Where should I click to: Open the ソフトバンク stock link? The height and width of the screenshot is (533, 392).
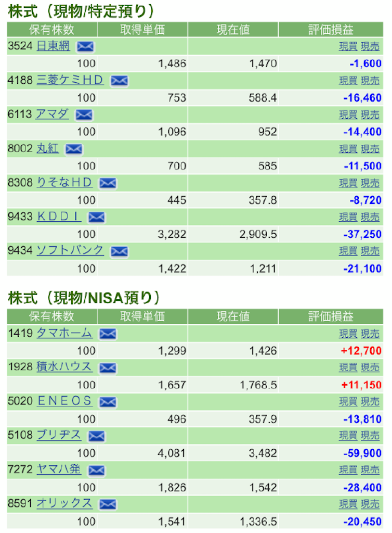click(x=70, y=250)
